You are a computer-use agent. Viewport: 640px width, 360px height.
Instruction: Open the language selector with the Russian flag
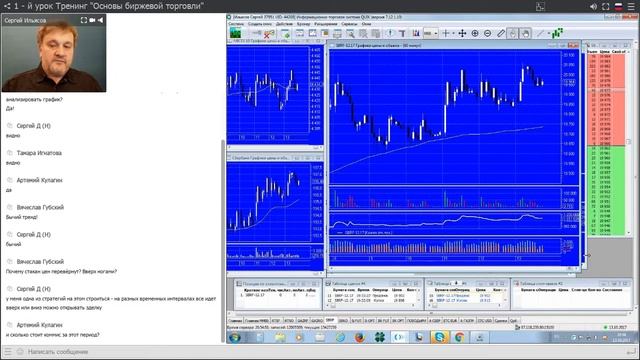pos(618,7)
